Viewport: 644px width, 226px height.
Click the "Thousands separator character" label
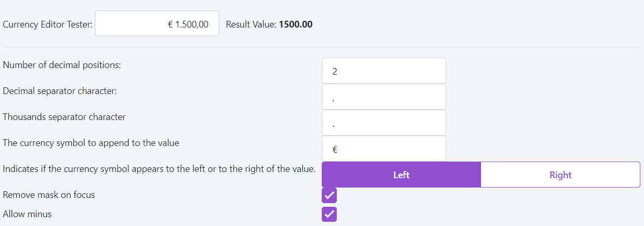(64, 117)
